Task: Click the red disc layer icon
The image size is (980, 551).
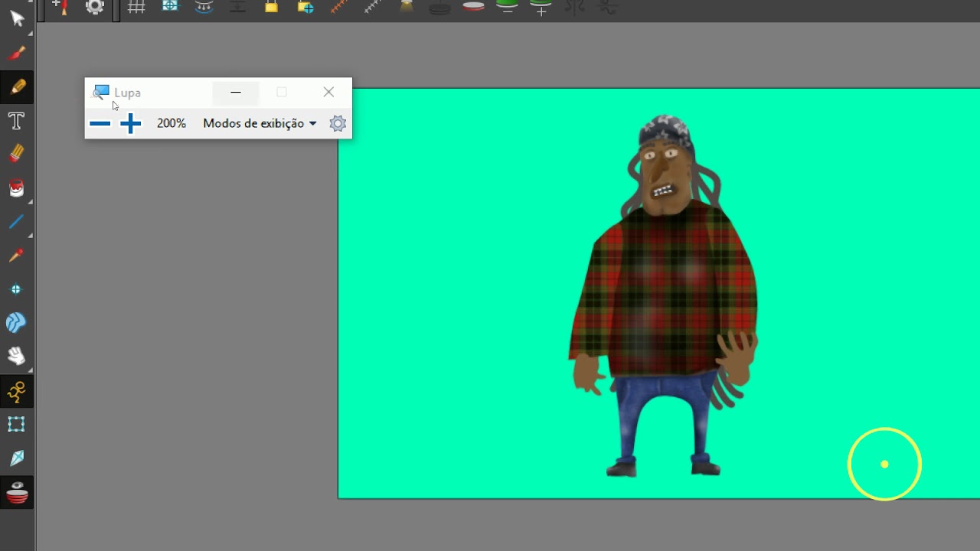Action: click(473, 7)
